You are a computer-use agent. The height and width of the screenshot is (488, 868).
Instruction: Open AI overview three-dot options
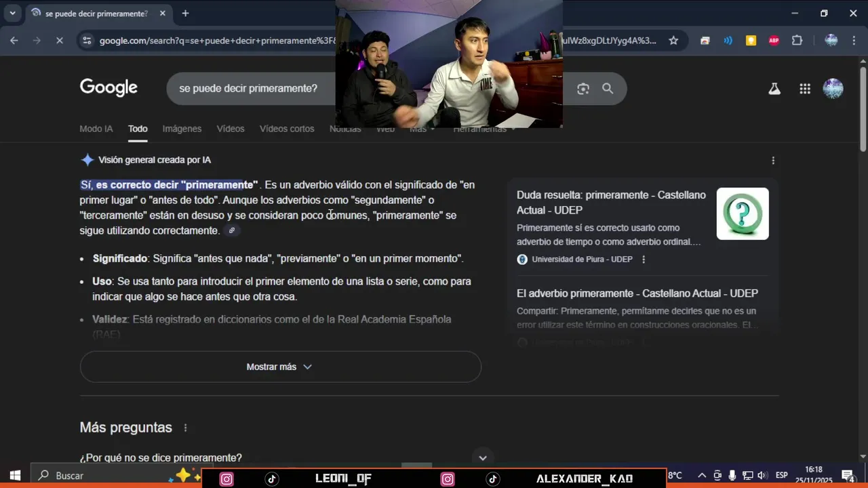click(x=773, y=161)
